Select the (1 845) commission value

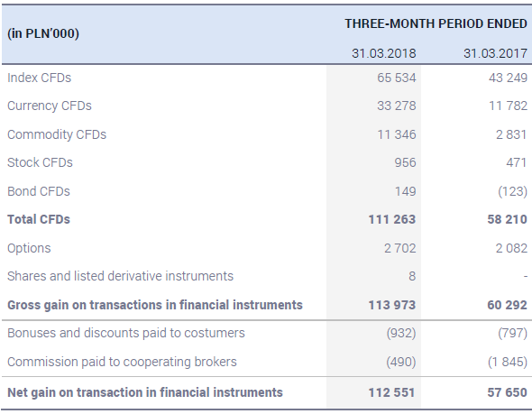(508, 362)
